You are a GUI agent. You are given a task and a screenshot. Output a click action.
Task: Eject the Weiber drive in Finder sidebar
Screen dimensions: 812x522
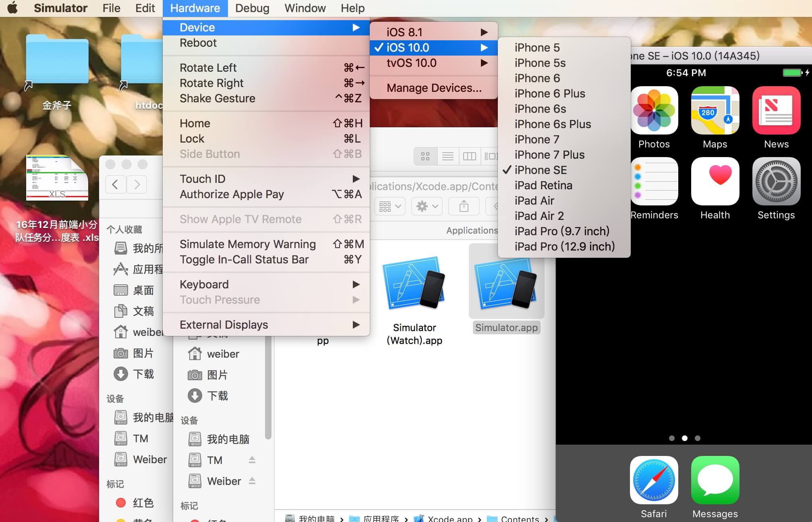252,481
